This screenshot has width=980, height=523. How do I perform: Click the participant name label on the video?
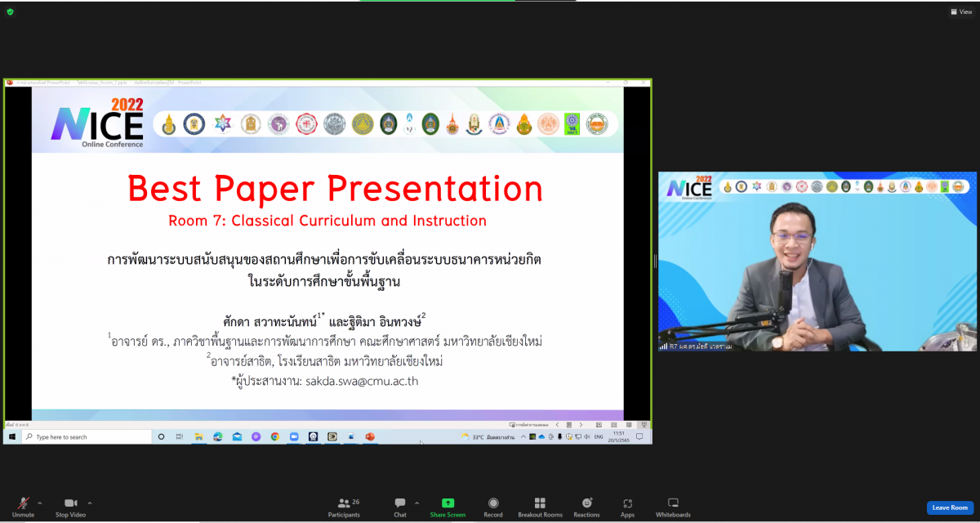695,346
